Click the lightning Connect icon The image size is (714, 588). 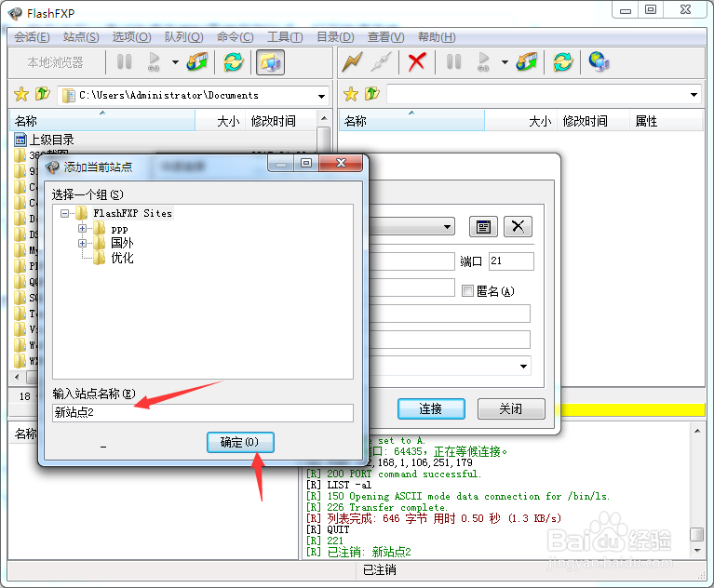[353, 62]
